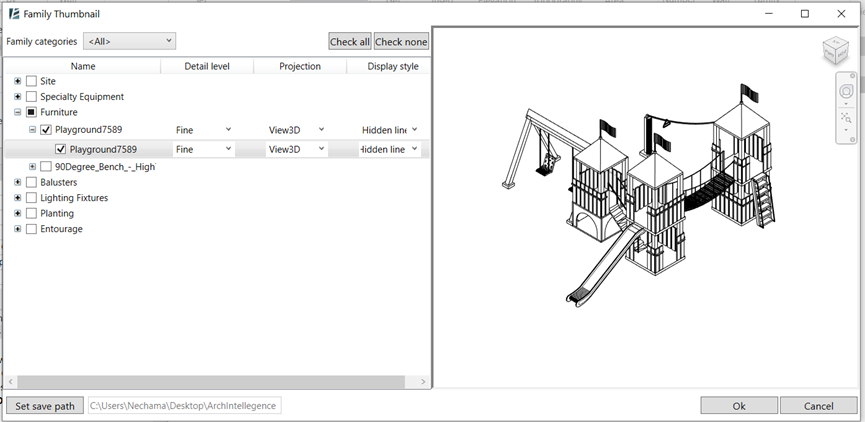The width and height of the screenshot is (865, 422).
Task: Click the Display style column header
Action: (388, 66)
